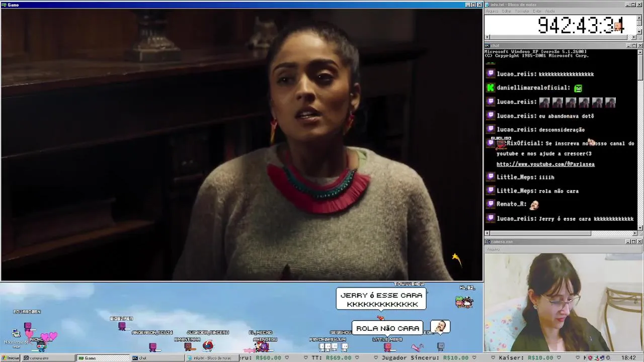
Task: Click the green emote in daniellimarealoficial's message
Action: (x=578, y=88)
